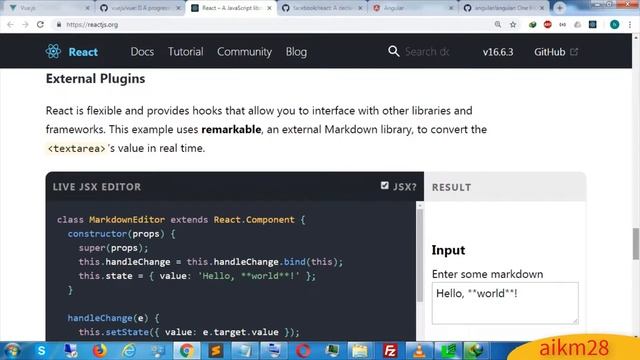The image size is (640, 360).
Task: Click the red Adblock extension icon
Action: point(548,24)
